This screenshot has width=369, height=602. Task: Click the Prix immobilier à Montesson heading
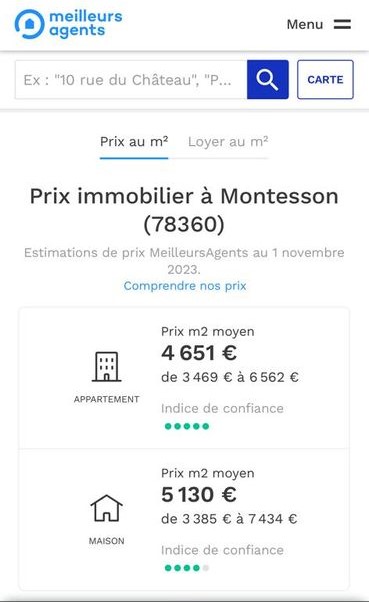184,210
